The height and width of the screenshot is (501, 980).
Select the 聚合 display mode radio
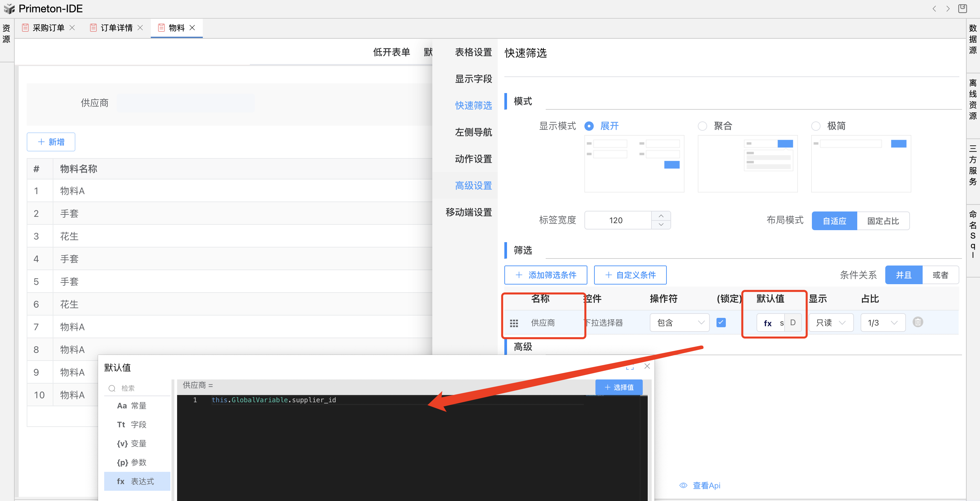coord(702,126)
